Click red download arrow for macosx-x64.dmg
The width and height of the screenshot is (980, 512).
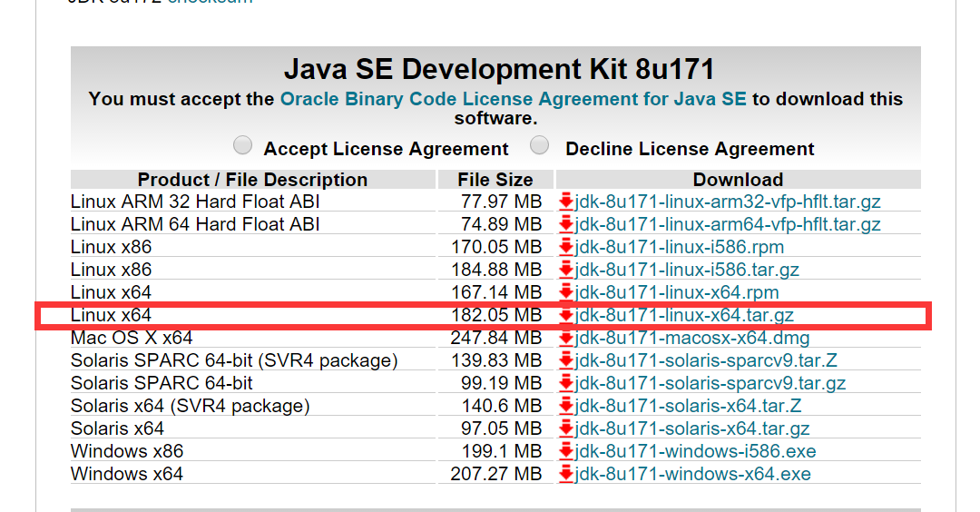[x=566, y=337]
